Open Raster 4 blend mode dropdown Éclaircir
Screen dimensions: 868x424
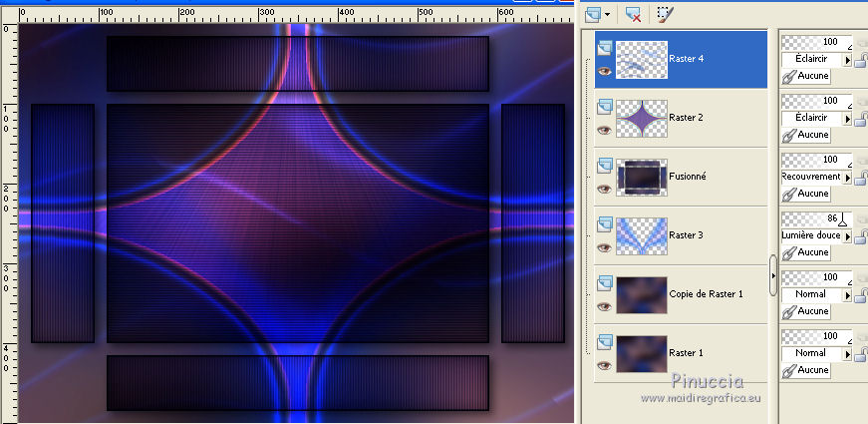pos(816,59)
